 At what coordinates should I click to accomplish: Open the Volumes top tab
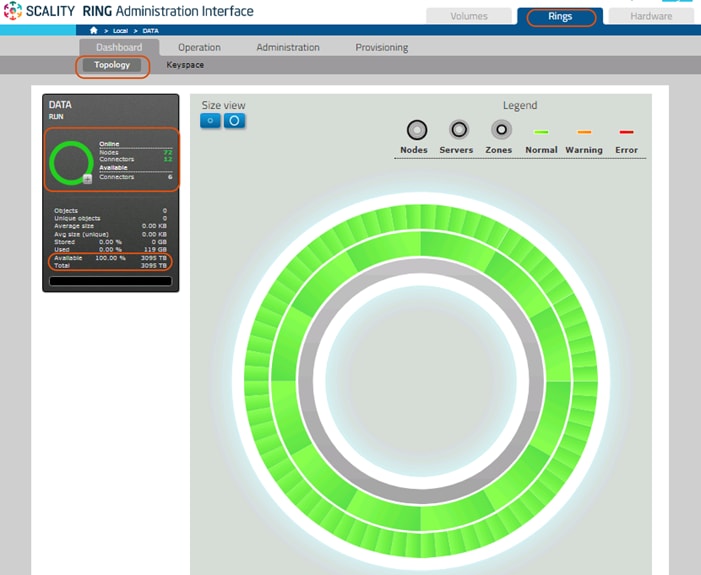pos(469,17)
